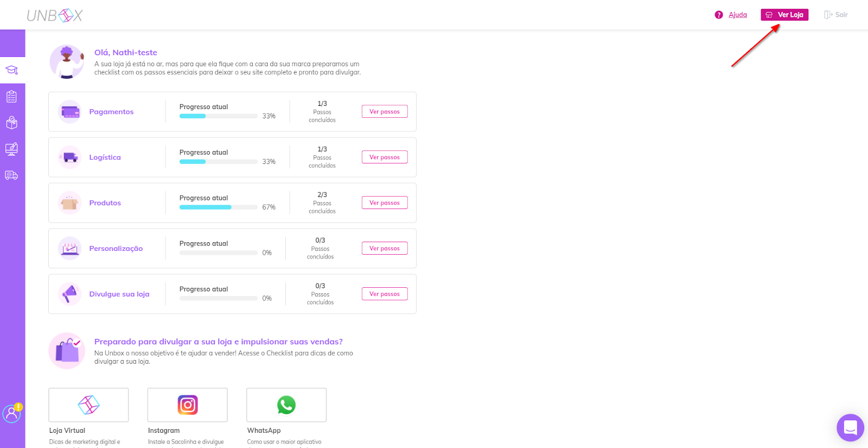The width and height of the screenshot is (868, 448).
Task: Open the clipboard checklist icon in sidebar
Action: (12, 97)
